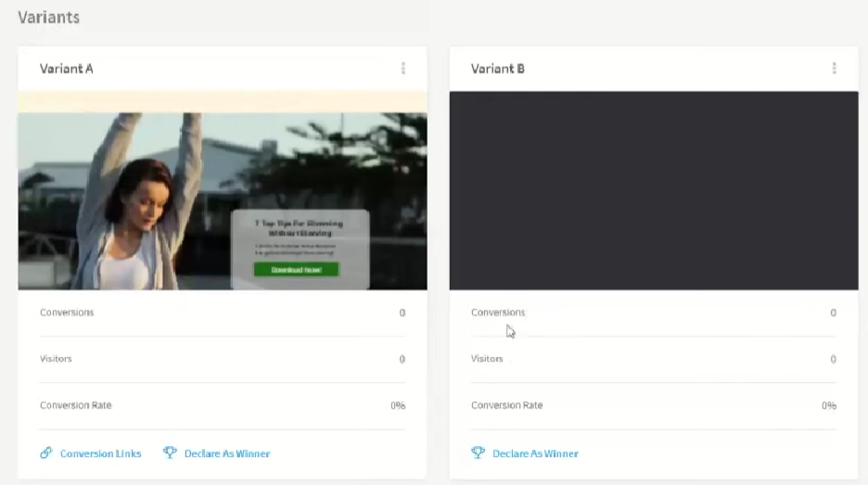This screenshot has height=485, width=868.
Task: Select Declare As Winner text for Variant A
Action: (227, 453)
